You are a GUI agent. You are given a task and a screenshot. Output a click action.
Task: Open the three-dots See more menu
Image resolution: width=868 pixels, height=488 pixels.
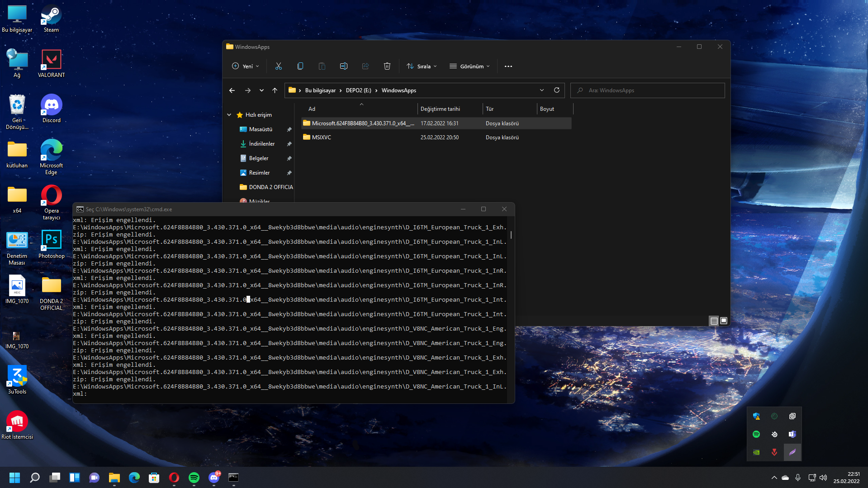point(508,66)
